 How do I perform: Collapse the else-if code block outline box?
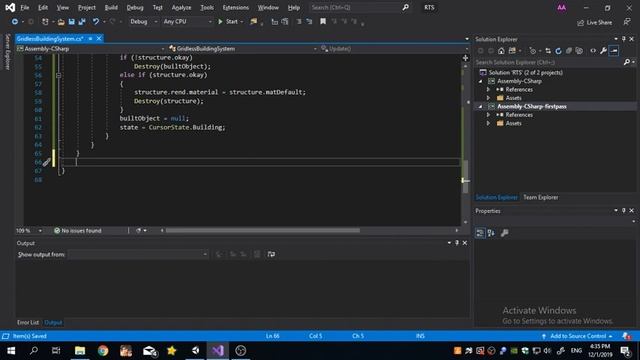pyautogui.click(x=58, y=75)
